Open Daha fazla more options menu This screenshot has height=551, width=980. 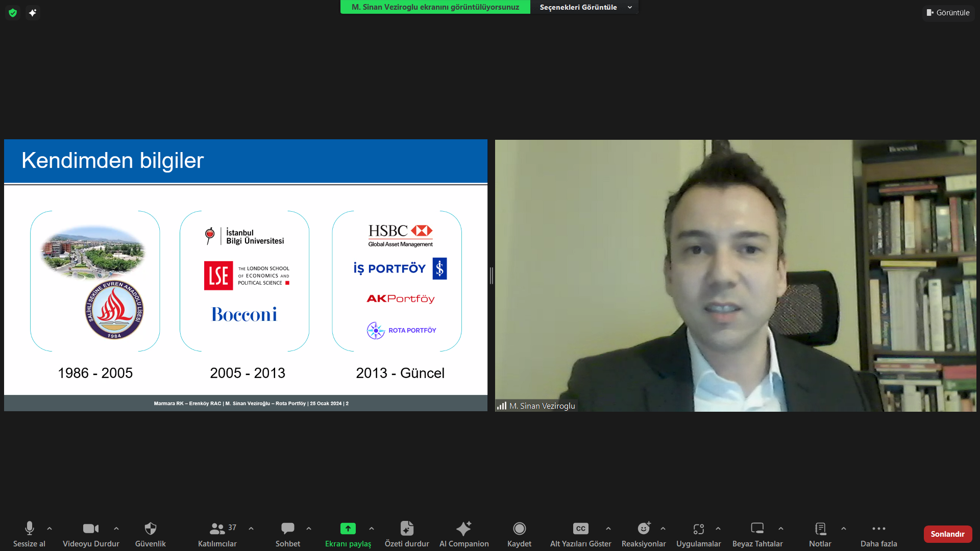tap(879, 534)
